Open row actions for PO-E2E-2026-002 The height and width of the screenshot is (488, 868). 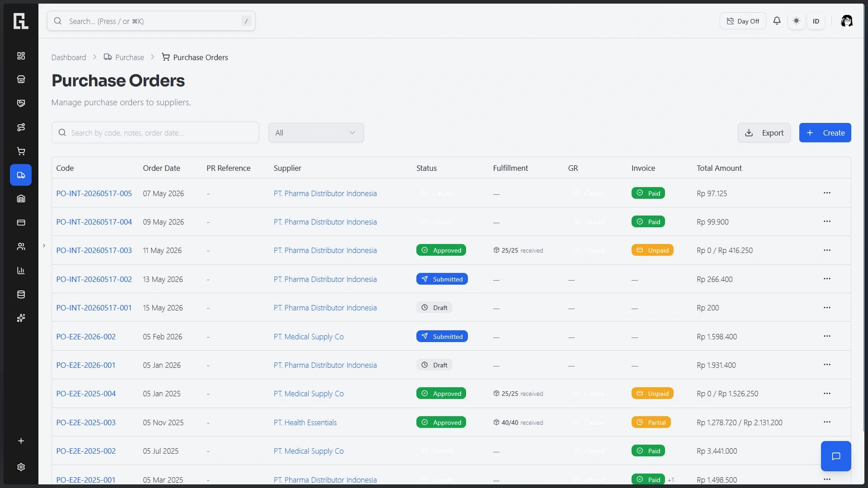coord(827,336)
